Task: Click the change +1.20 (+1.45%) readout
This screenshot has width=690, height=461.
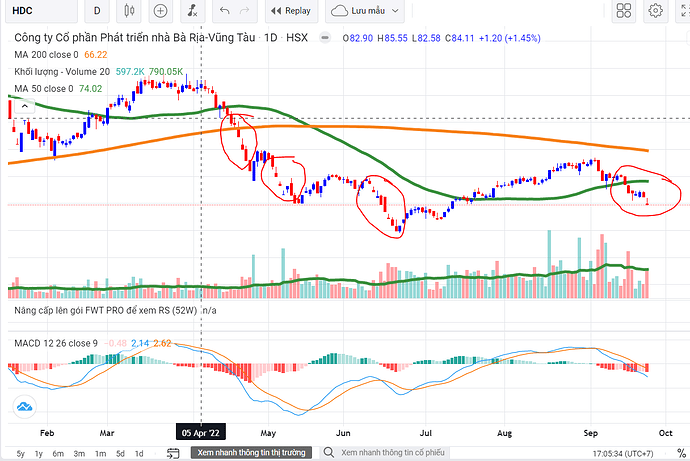Action: [510, 38]
